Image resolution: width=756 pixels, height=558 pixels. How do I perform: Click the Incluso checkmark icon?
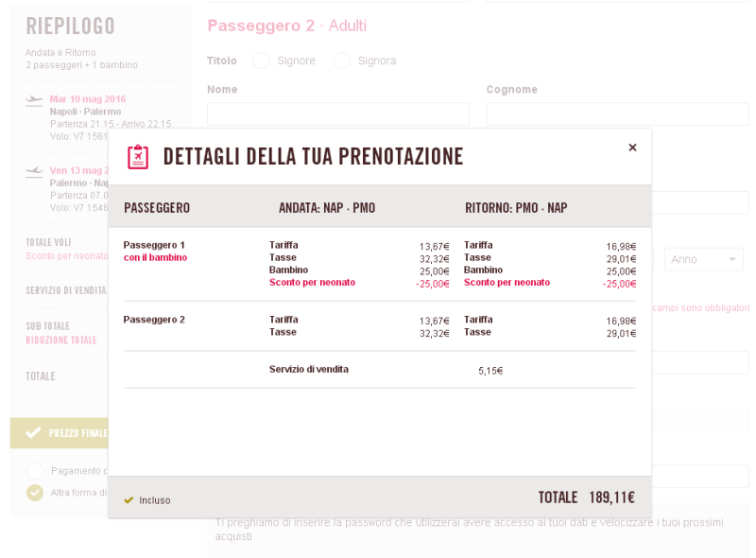click(129, 500)
